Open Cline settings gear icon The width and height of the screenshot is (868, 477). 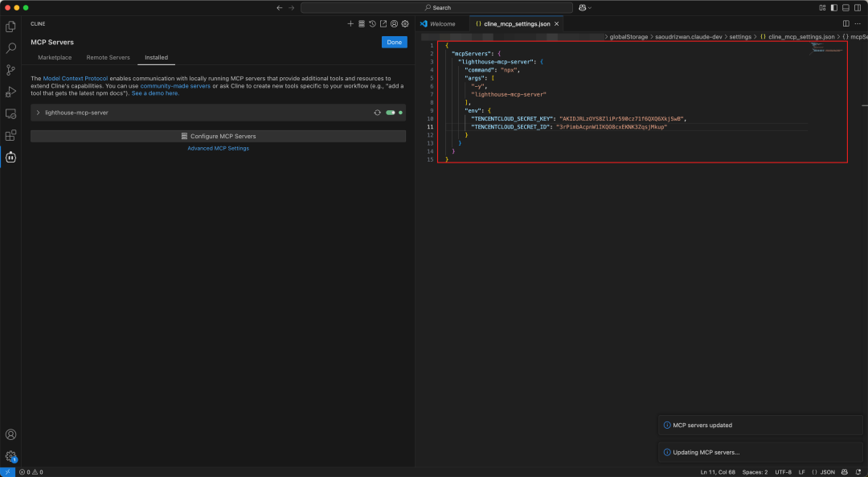(x=405, y=24)
